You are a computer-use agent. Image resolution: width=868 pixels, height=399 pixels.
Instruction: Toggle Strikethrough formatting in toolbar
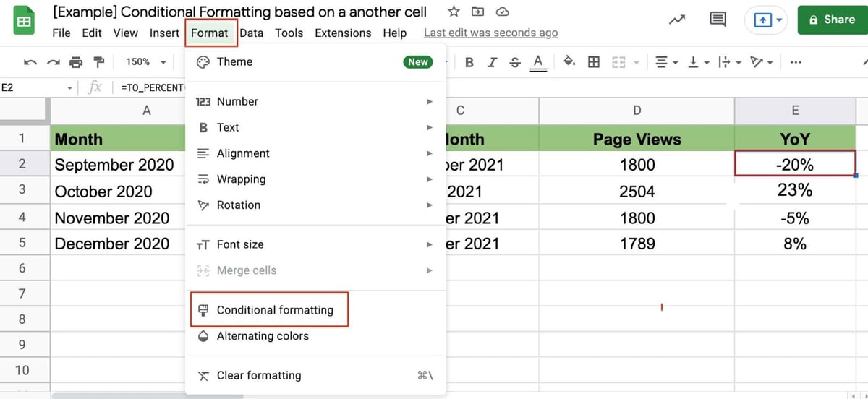514,62
